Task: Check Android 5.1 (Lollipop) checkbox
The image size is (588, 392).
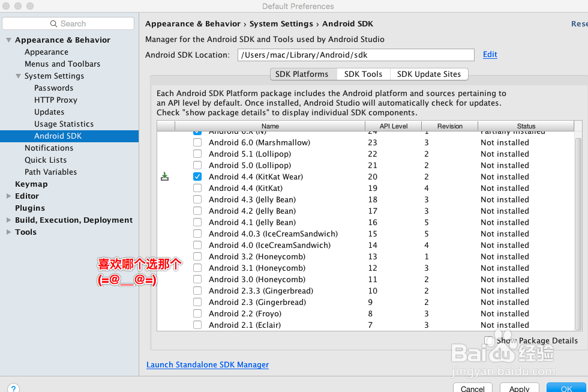Action: click(x=197, y=154)
